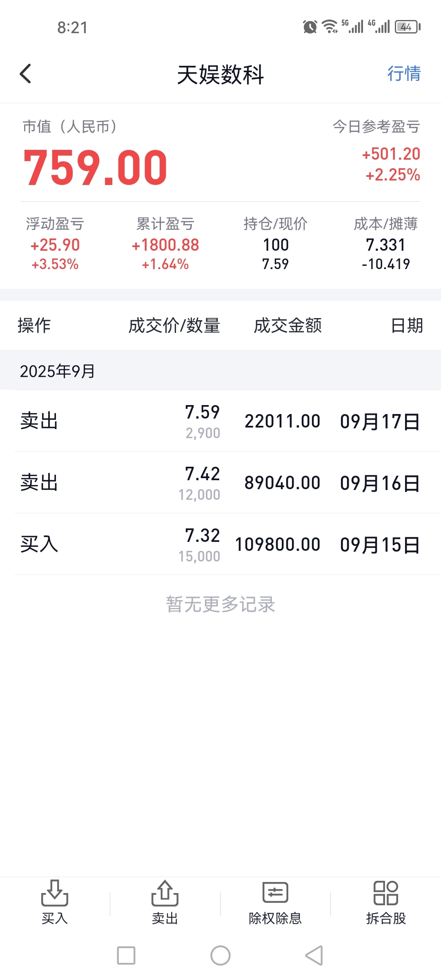Tap the 今日参考盈亏 daily profit figure
The image size is (441, 980).
click(x=391, y=154)
